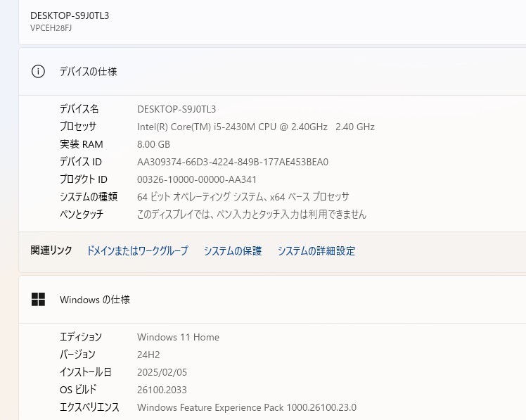Click the Windows logo icon
The image size is (526, 420).
coord(38,299)
